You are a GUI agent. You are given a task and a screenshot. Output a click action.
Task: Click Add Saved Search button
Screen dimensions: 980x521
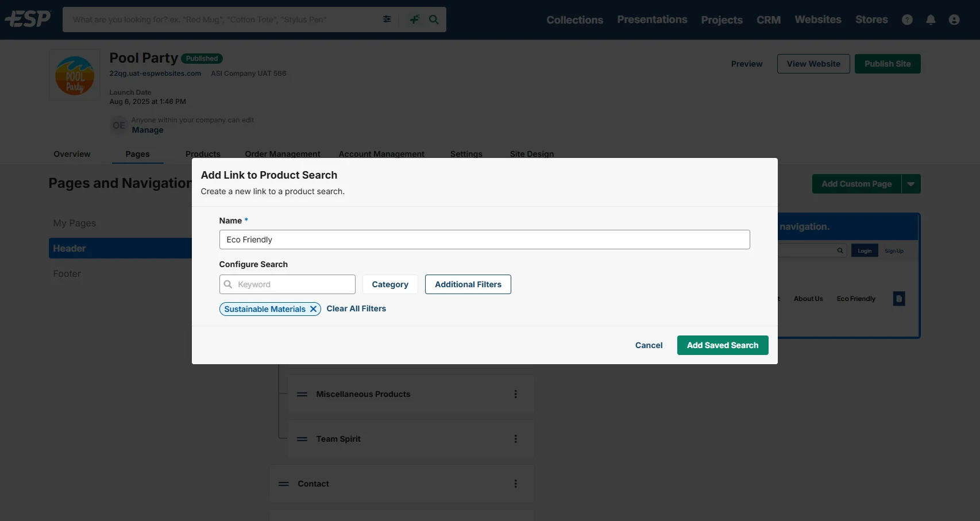(722, 345)
